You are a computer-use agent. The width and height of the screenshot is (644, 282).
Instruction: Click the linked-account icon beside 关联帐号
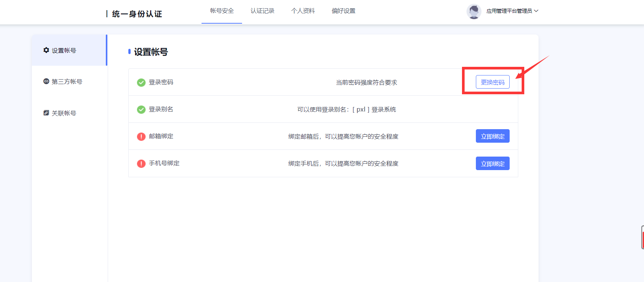pyautogui.click(x=46, y=113)
